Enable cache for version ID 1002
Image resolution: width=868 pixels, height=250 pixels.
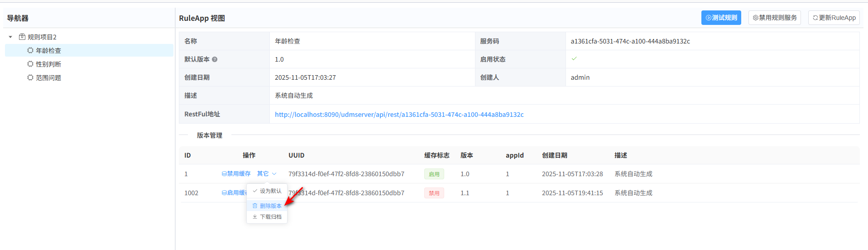tap(234, 192)
